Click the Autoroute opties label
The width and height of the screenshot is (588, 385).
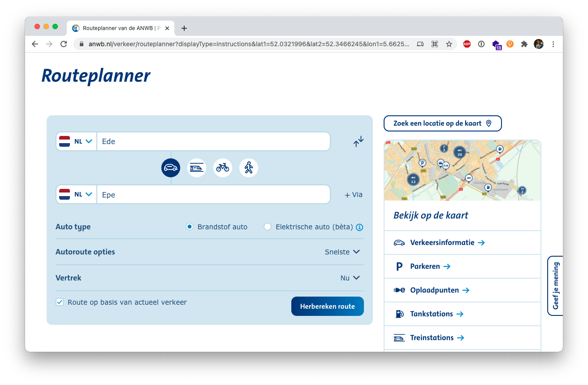[x=85, y=252]
